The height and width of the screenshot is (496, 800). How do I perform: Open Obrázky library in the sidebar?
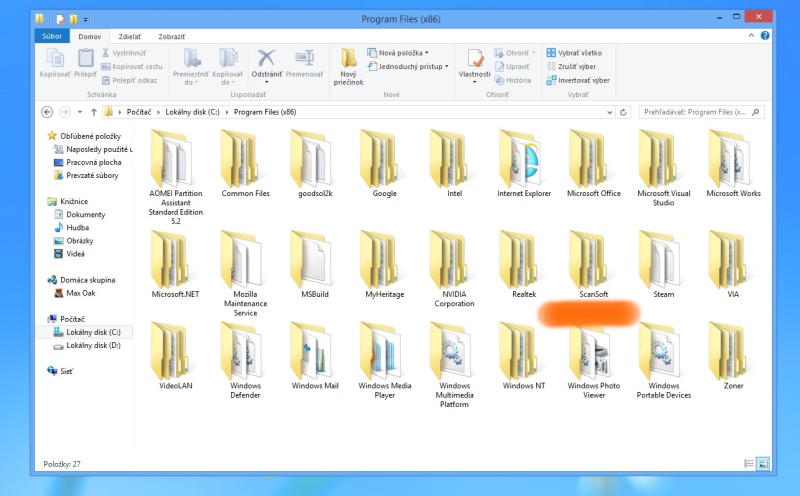pos(73,241)
